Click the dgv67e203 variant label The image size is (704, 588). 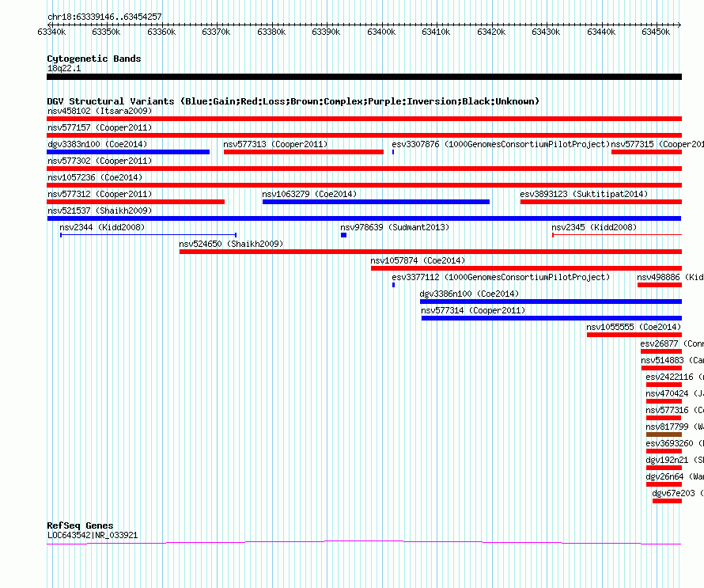pyautogui.click(x=678, y=493)
